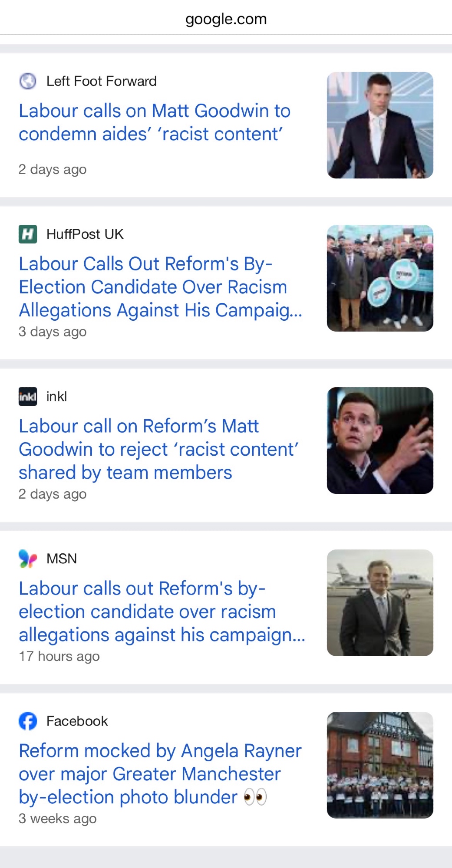Viewport: 452px width, 868px height.
Task: Tap the inkl article thumbnail image
Action: 380,441
